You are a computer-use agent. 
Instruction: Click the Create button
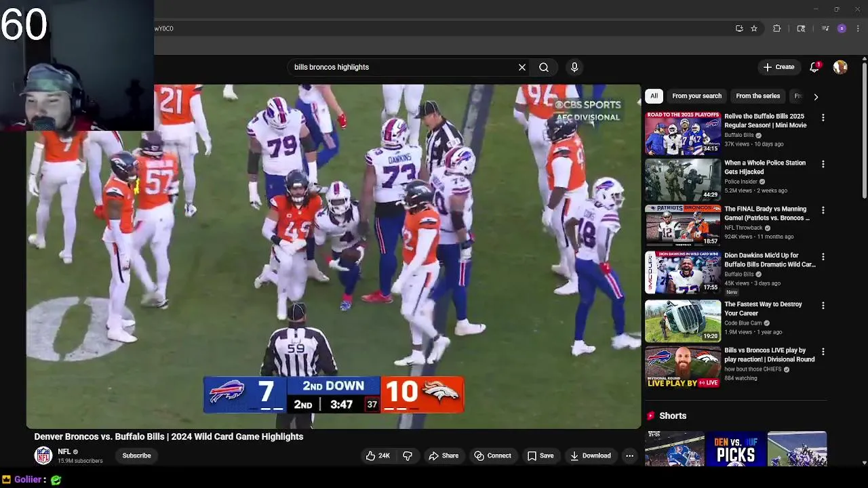[778, 67]
